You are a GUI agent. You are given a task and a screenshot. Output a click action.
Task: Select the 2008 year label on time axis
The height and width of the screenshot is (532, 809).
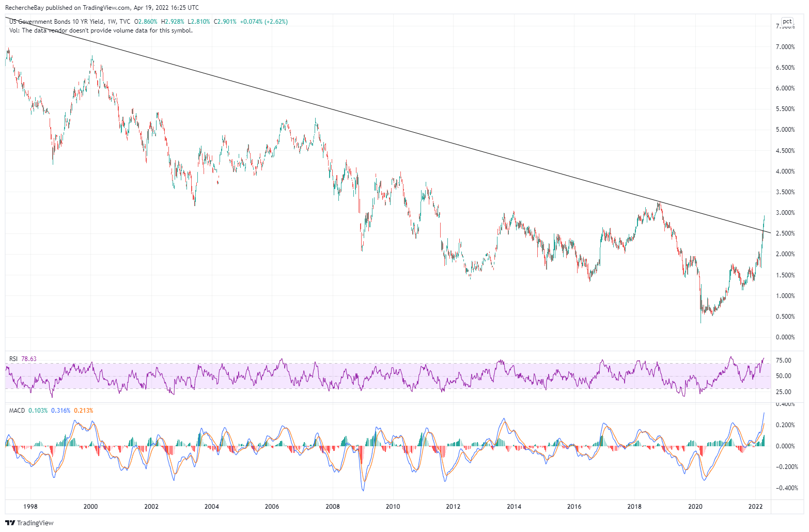point(332,507)
